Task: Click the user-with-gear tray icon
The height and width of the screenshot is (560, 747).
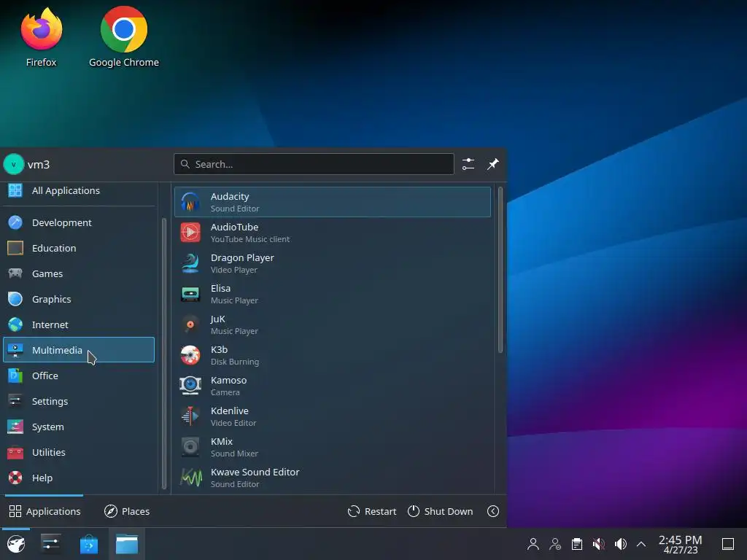Action: tap(555, 544)
